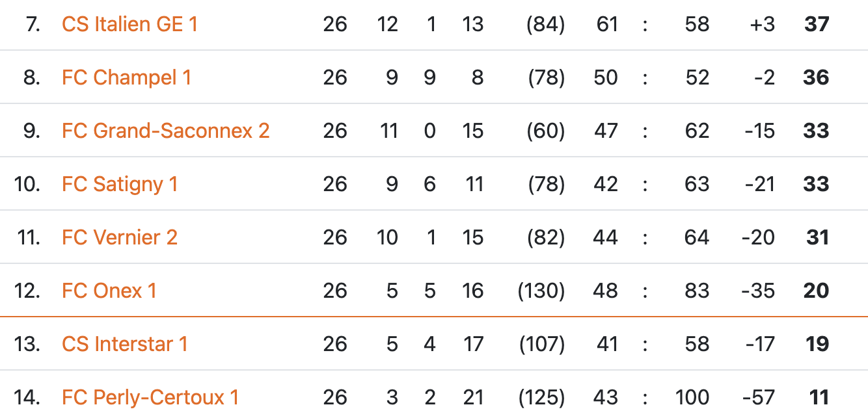Click the (130) fair play value for Onex
This screenshot has height=420, width=868.
[541, 291]
